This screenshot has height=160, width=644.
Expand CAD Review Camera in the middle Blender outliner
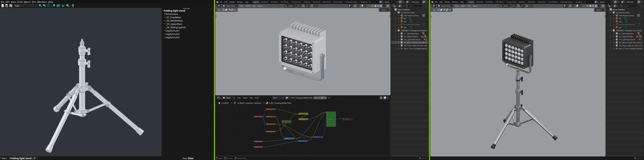click(x=399, y=15)
